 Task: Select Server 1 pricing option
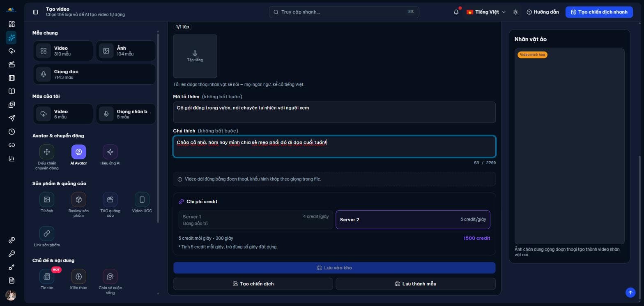[255, 220]
